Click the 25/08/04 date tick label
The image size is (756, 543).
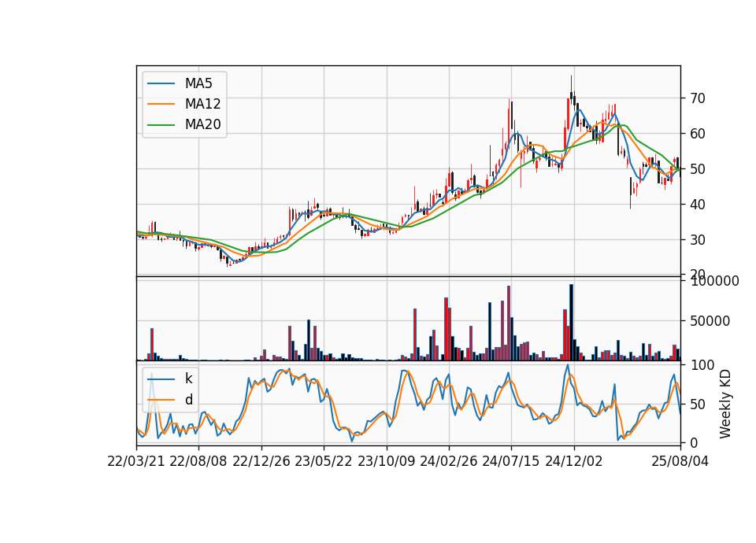680,461
